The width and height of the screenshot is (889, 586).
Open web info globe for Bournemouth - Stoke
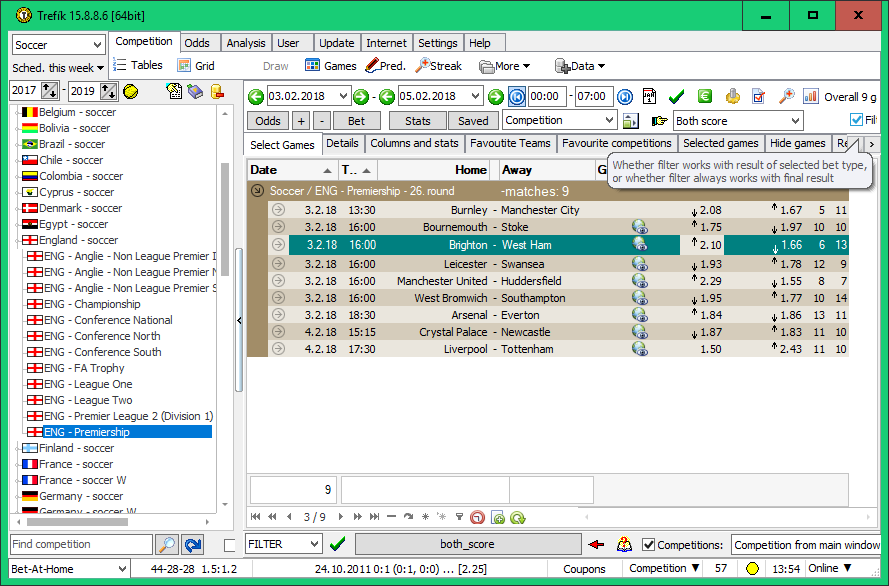click(640, 227)
